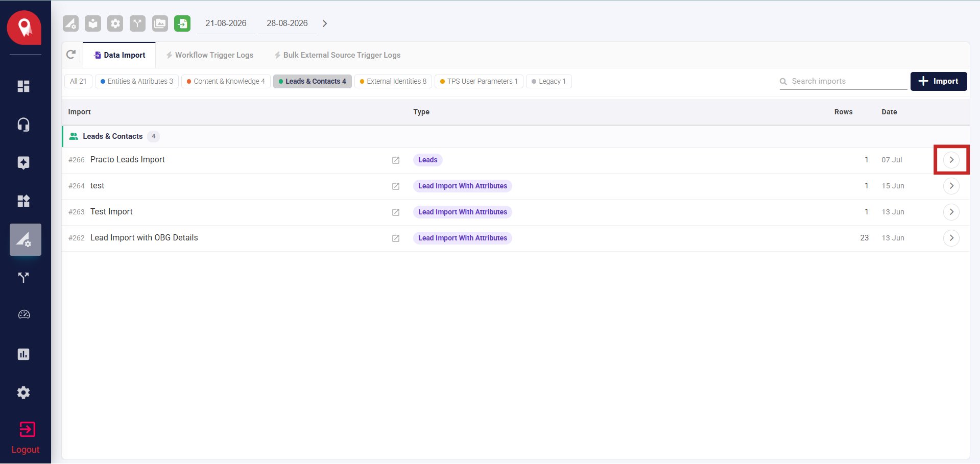The width and height of the screenshot is (980, 464).
Task: Switch to Bulk External Source Trigger Logs tab
Action: coord(337,55)
